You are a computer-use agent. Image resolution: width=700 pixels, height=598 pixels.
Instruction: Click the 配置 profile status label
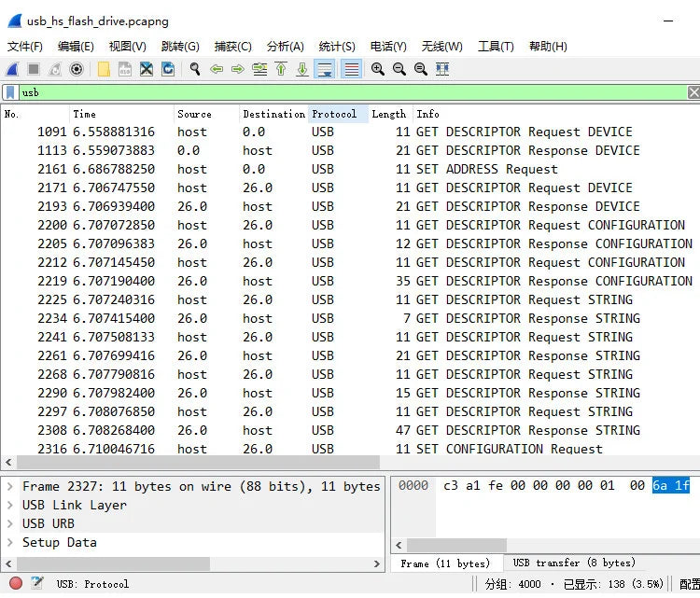[690, 584]
